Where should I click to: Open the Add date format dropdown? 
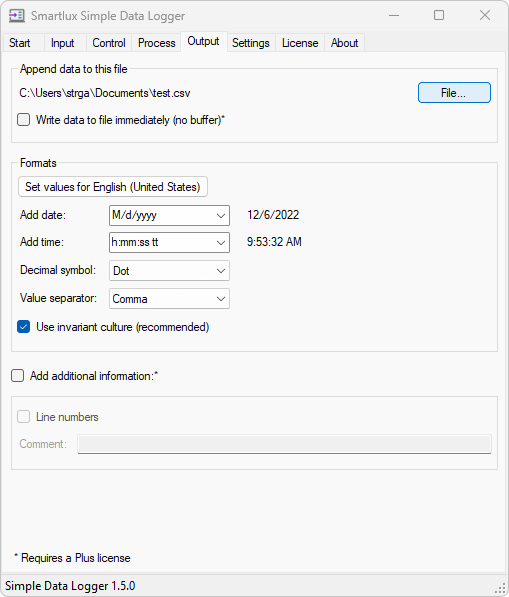point(169,215)
